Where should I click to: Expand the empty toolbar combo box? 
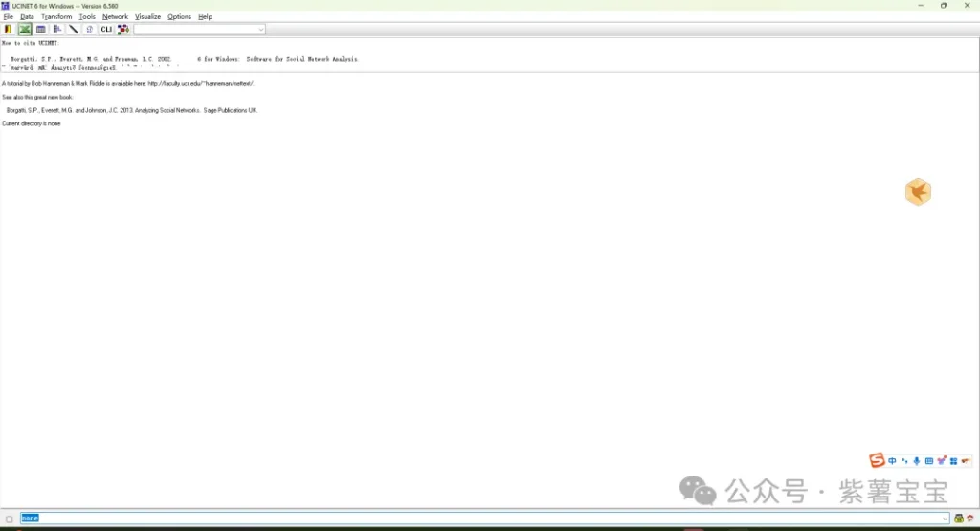260,30
